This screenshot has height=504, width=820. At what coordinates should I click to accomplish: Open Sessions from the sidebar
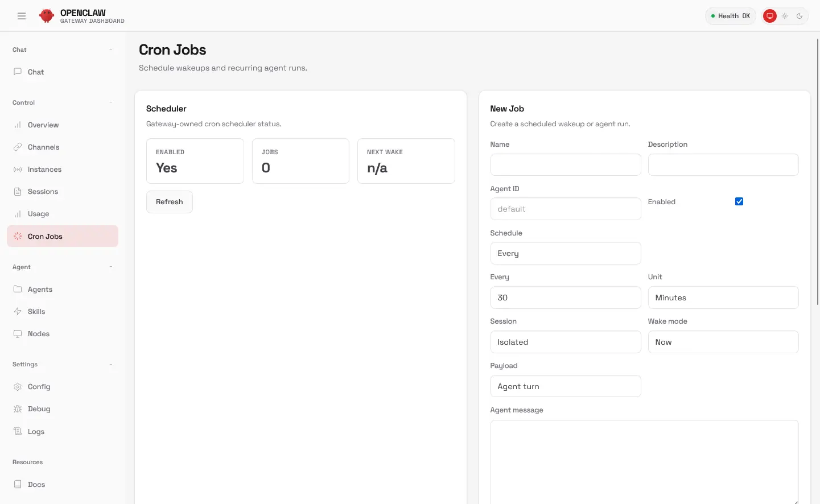click(43, 192)
